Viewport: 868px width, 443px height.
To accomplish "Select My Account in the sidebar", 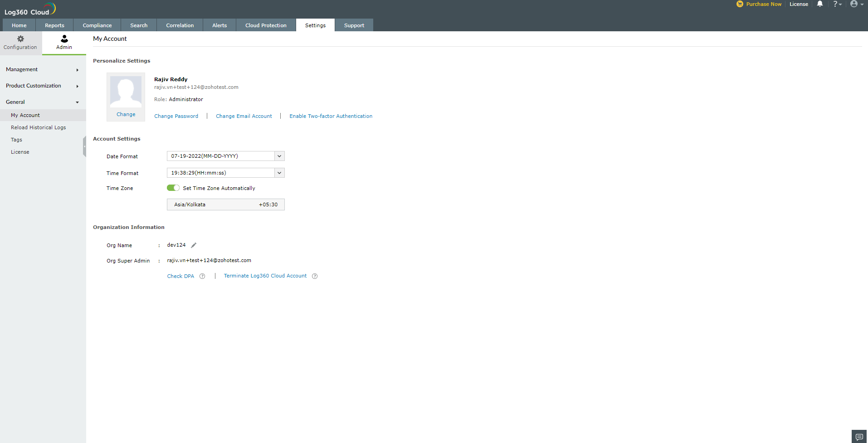I will [43, 115].
